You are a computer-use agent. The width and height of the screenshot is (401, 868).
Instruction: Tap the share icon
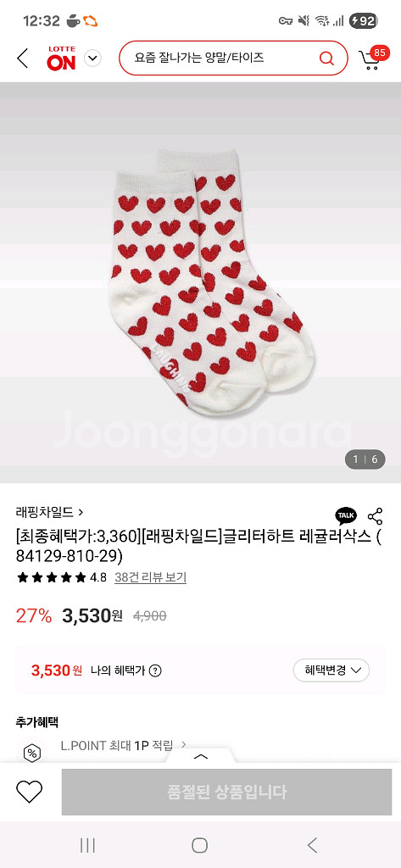[376, 516]
